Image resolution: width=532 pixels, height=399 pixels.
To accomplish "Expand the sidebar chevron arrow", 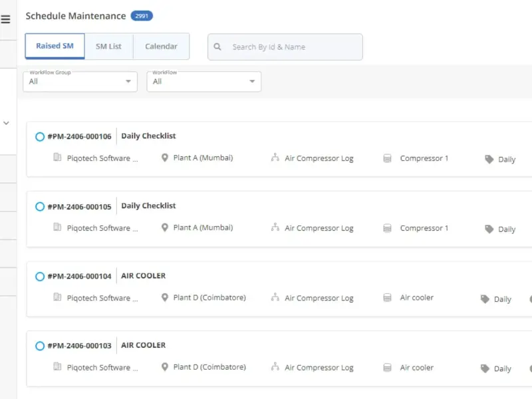I will tap(6, 123).
